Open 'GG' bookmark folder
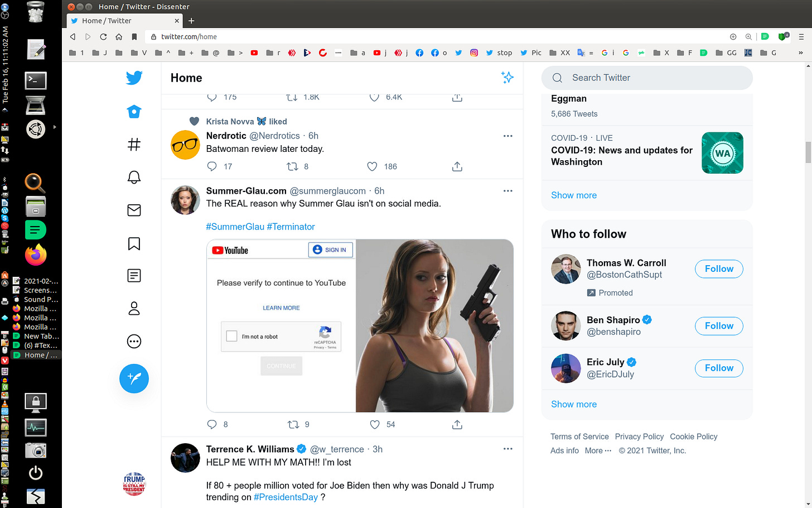Image resolution: width=812 pixels, height=508 pixels. [x=726, y=53]
